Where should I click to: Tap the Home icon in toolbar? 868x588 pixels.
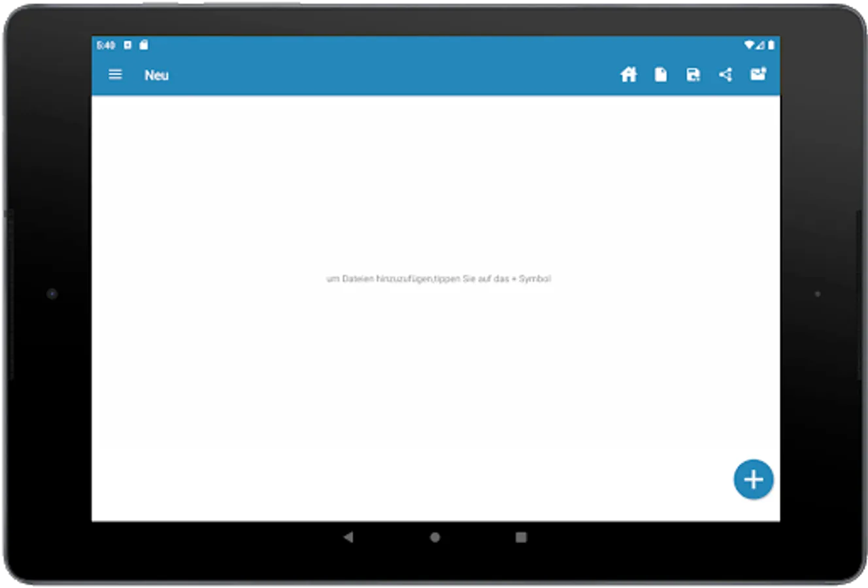[628, 74]
